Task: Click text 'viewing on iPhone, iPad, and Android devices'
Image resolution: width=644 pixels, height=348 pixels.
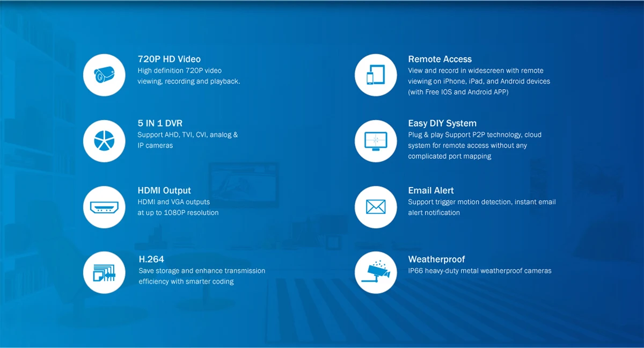Action: (479, 81)
